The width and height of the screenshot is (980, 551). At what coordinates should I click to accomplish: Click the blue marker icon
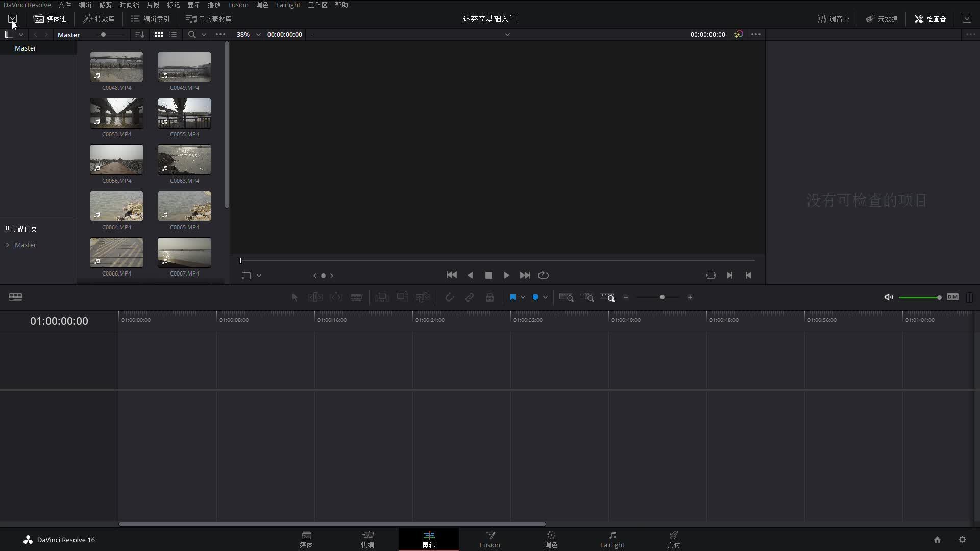tap(535, 297)
